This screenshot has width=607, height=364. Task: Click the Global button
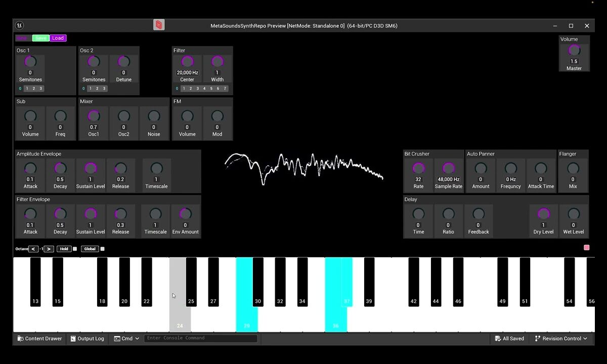(90, 249)
